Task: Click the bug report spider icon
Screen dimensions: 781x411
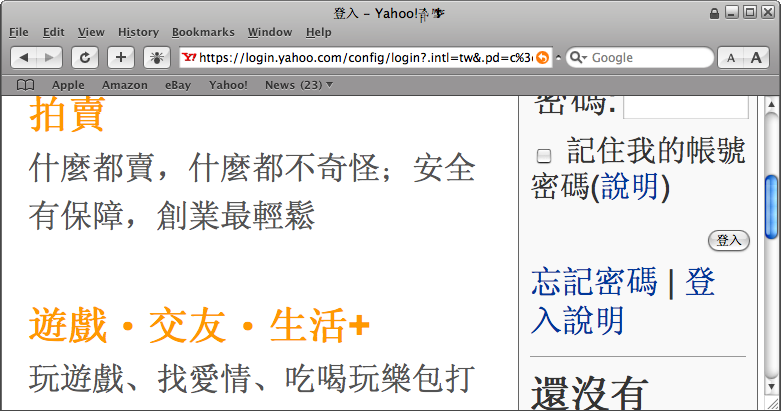Action: coord(157,58)
